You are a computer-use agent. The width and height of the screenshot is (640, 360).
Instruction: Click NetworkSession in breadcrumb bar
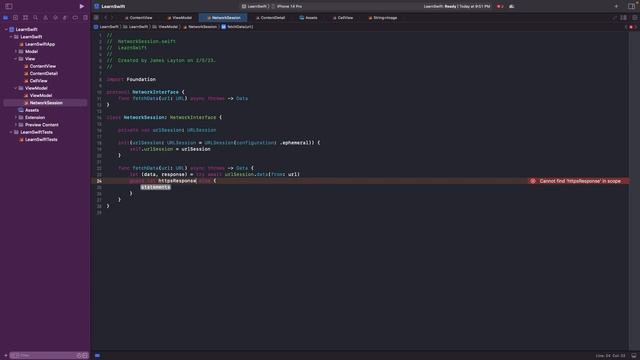coord(200,27)
